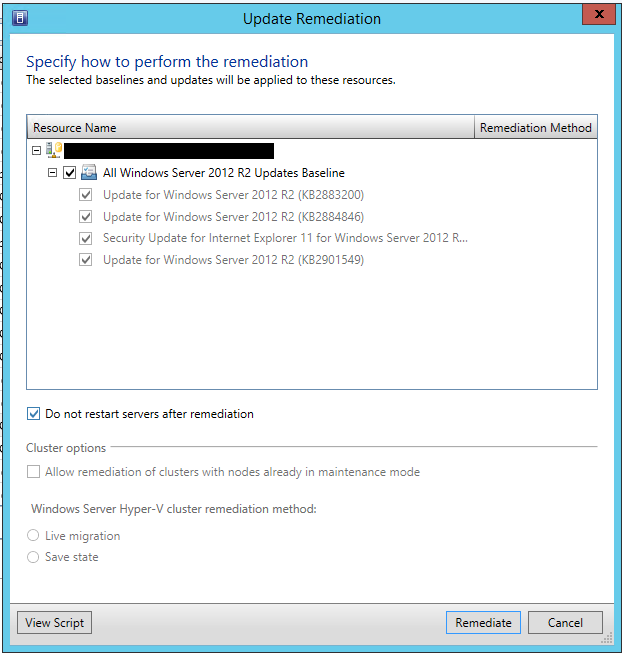622x654 pixels.
Task: Sort by Resource Name column header
Action: tap(250, 127)
